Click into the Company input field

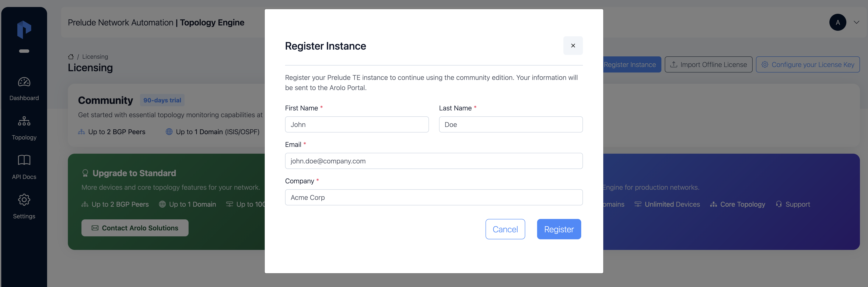434,197
